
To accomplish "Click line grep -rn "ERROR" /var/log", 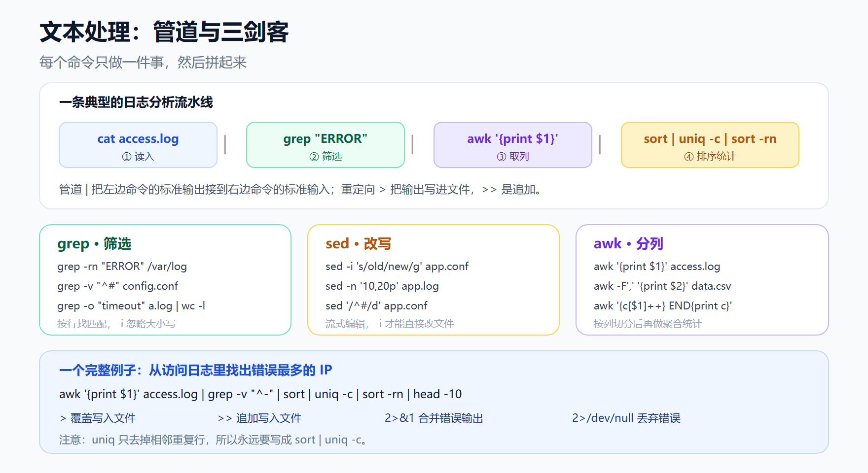I will (122, 267).
